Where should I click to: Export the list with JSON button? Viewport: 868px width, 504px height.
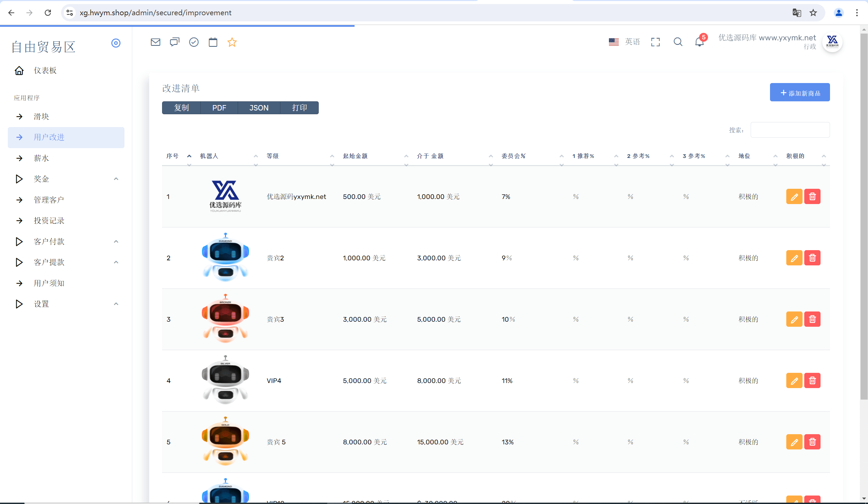pos(259,108)
